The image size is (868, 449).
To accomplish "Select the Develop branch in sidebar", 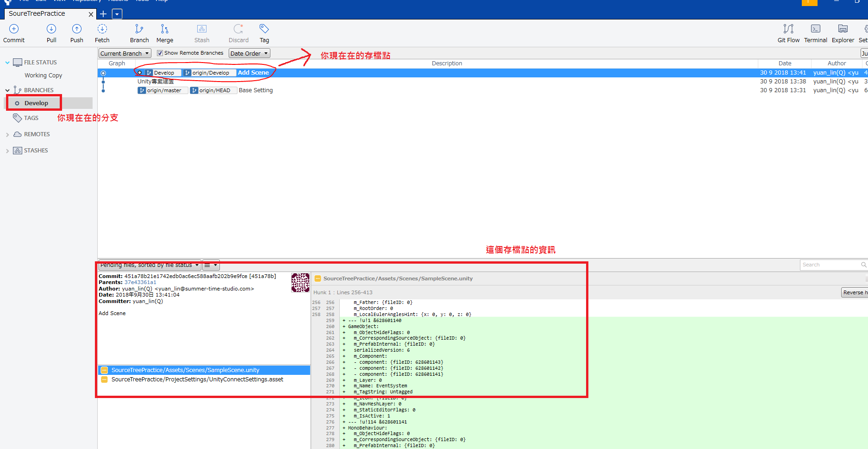I will pyautogui.click(x=36, y=103).
